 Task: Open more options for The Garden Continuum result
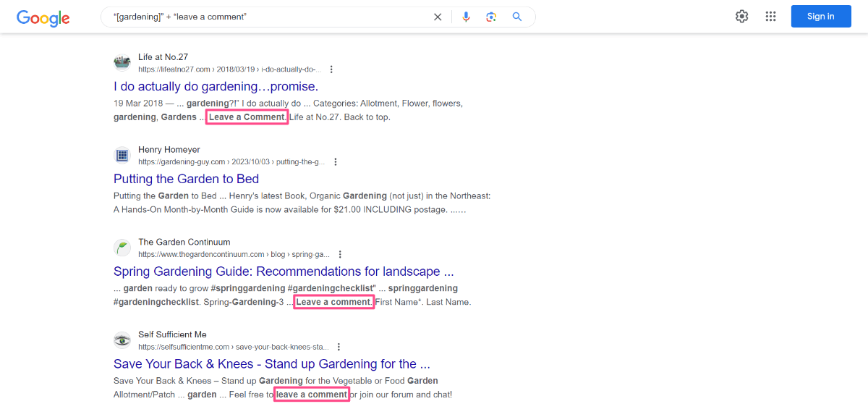point(340,255)
